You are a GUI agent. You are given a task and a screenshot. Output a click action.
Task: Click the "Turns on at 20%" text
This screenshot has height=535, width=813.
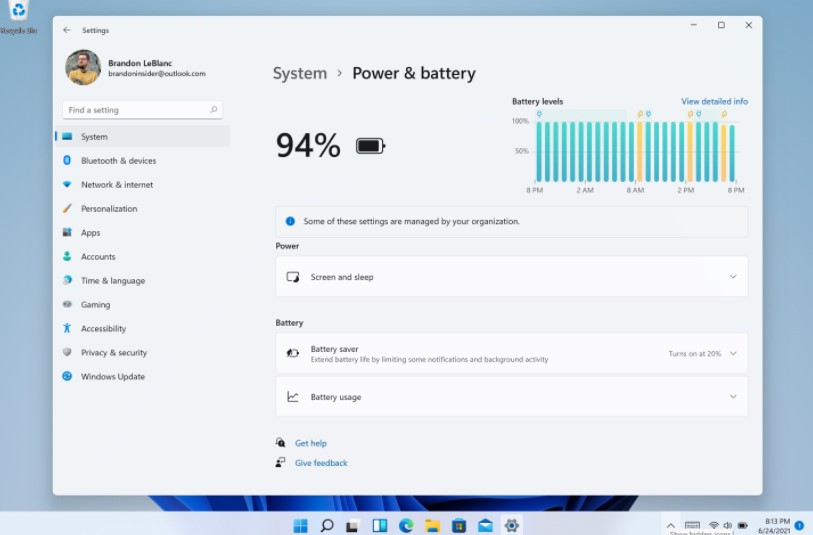coord(694,354)
